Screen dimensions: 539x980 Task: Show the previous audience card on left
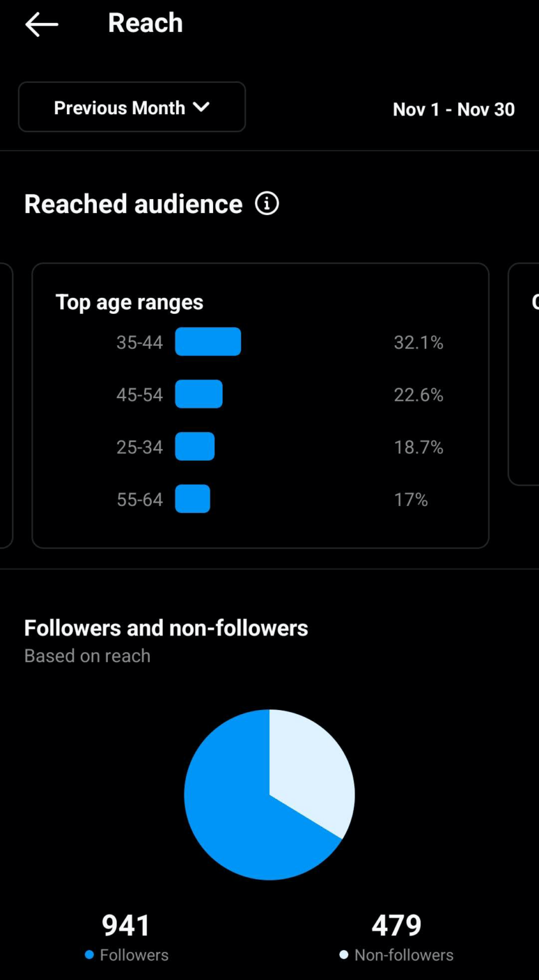point(6,406)
